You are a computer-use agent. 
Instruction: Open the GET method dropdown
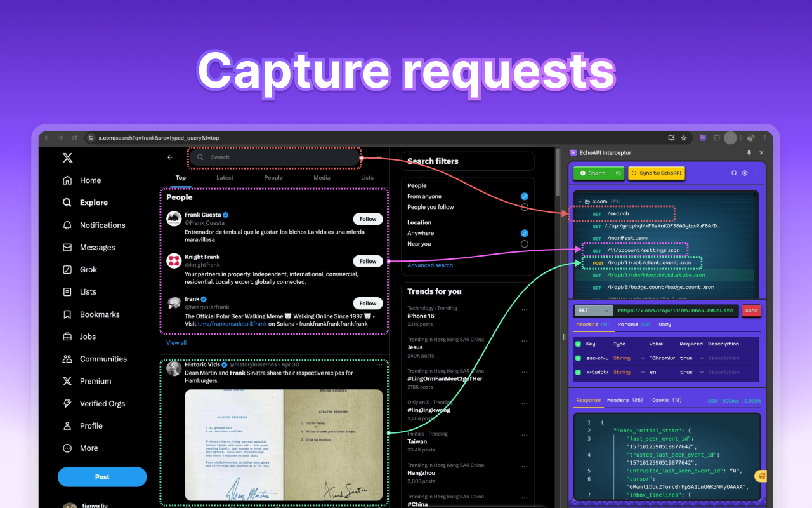coord(594,311)
